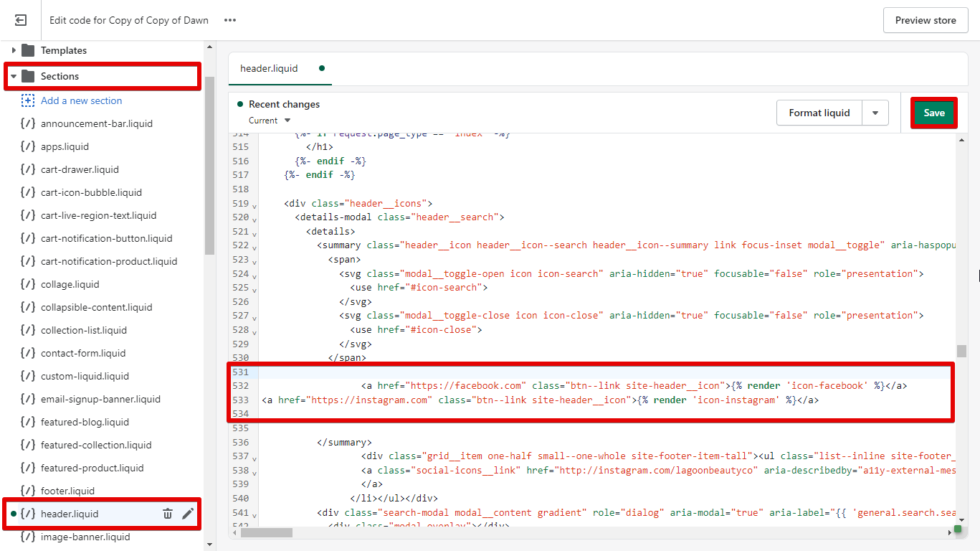The height and width of the screenshot is (551, 980).
Task: Open announcement-bar.liquid from the file list
Action: click(96, 123)
